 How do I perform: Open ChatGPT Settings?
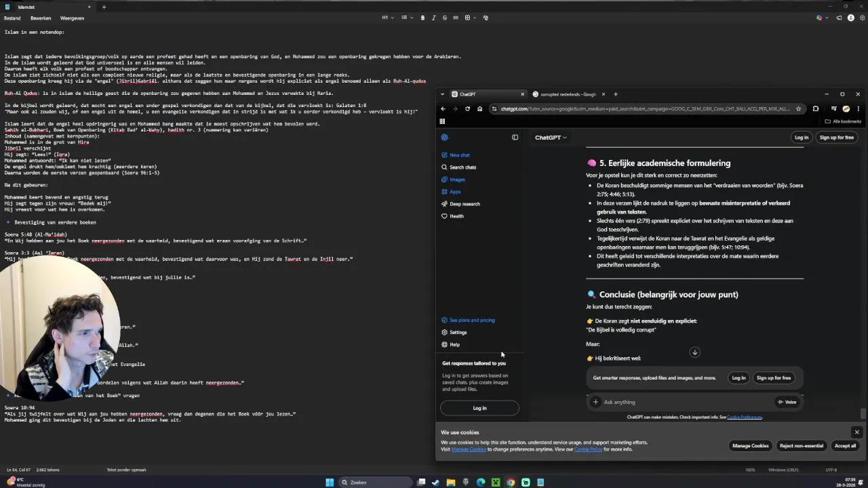click(458, 332)
